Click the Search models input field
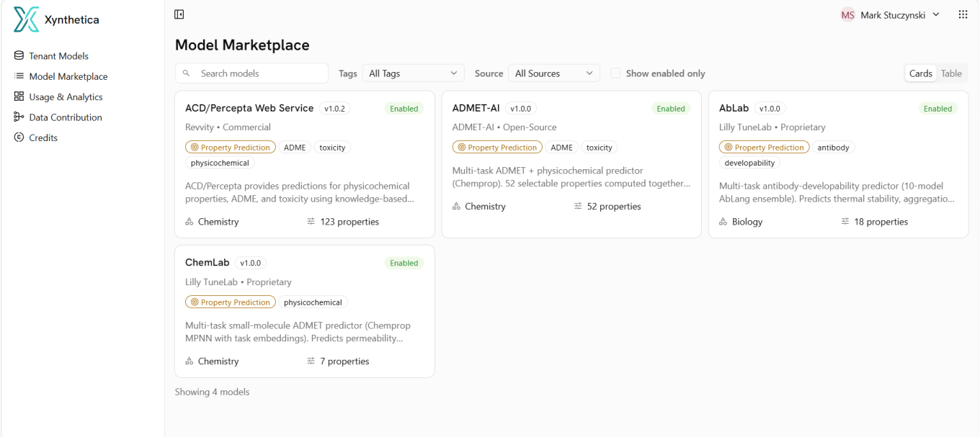 pyautogui.click(x=251, y=73)
